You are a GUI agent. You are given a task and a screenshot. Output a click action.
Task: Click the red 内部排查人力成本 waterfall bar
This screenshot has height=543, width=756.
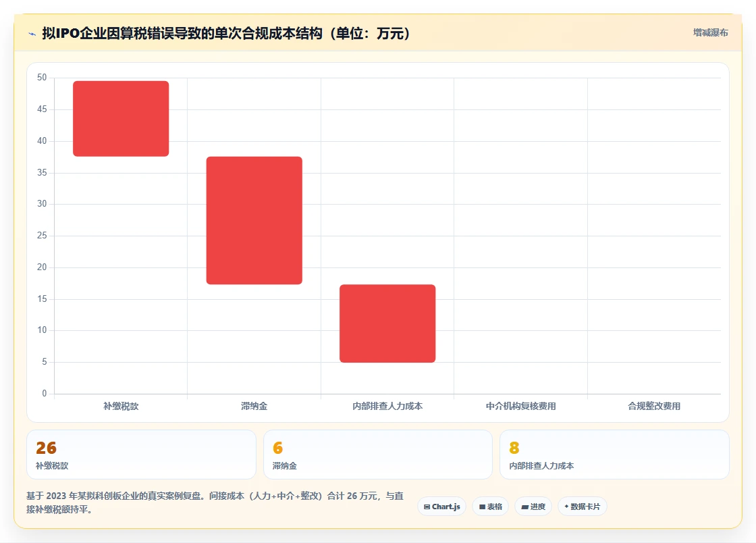[387, 324]
